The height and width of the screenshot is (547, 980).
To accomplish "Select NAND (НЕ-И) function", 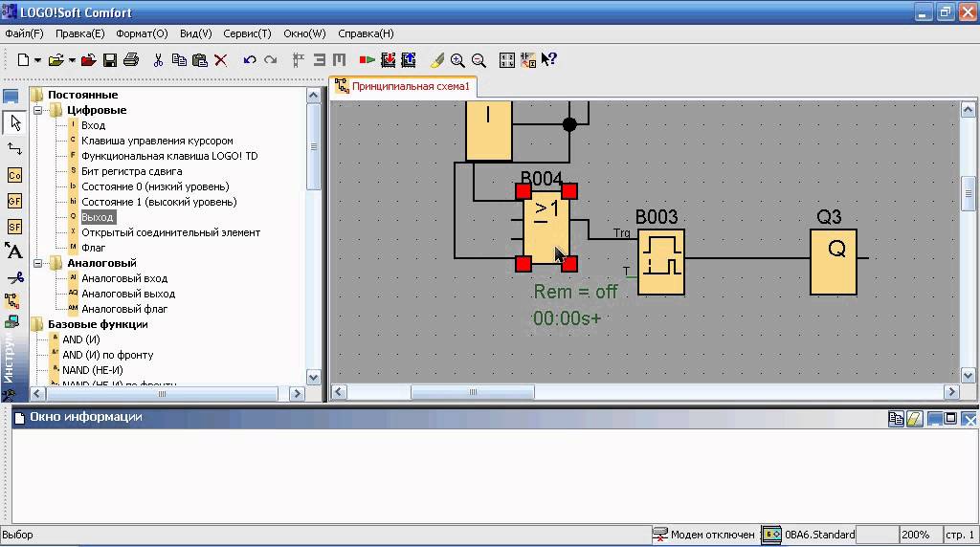I will pyautogui.click(x=93, y=370).
